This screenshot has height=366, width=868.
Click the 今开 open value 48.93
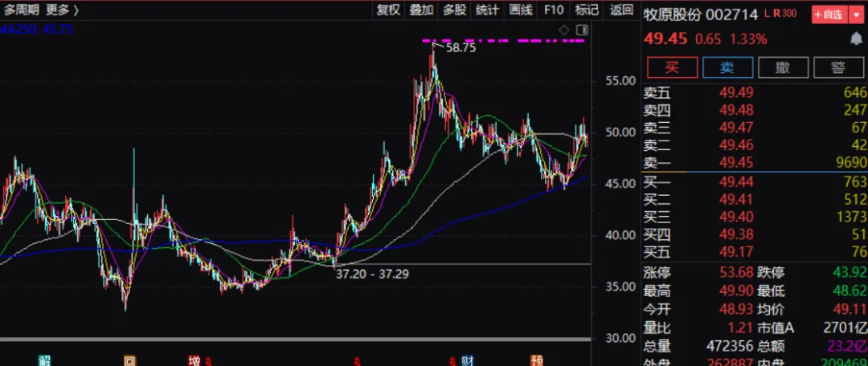click(x=735, y=309)
